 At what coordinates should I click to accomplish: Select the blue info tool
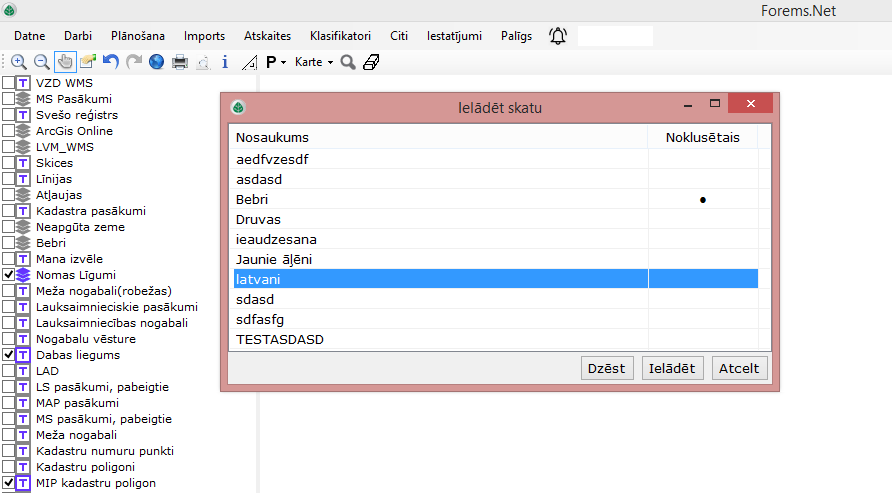pos(225,62)
